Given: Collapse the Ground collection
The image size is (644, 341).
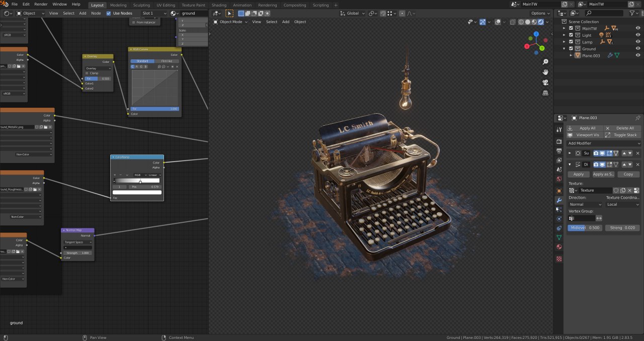Looking at the screenshot, I should [x=564, y=49].
